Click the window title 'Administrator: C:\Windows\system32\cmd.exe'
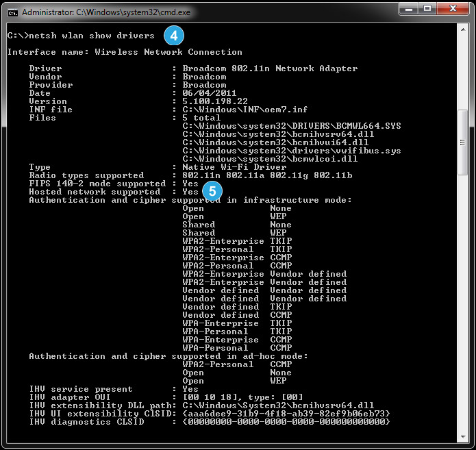This screenshot has width=476, height=450. pyautogui.click(x=106, y=12)
